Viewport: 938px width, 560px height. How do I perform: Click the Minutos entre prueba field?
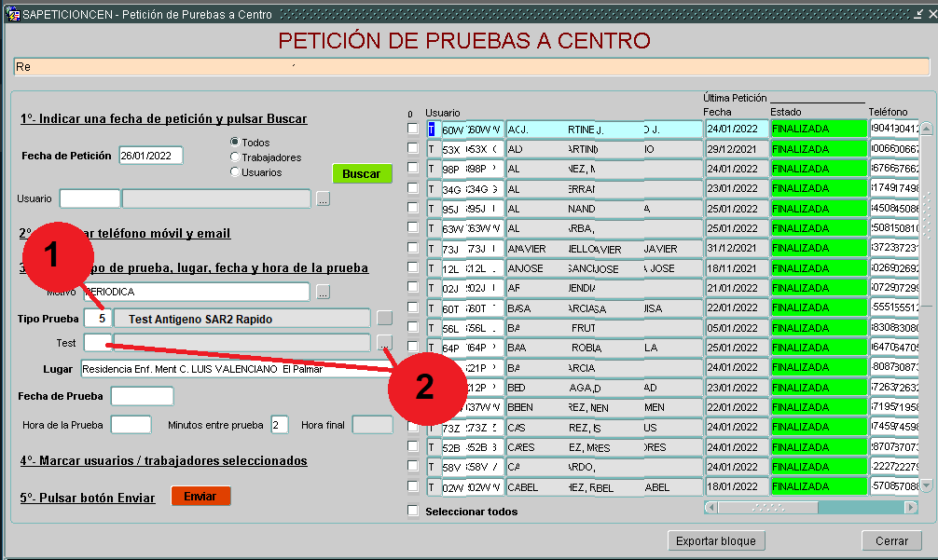[279, 425]
